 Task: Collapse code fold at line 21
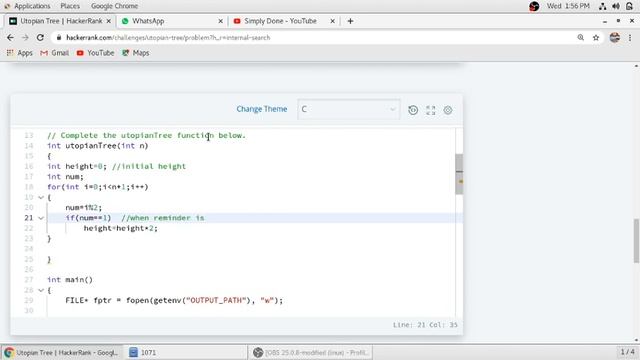pyautogui.click(x=41, y=218)
